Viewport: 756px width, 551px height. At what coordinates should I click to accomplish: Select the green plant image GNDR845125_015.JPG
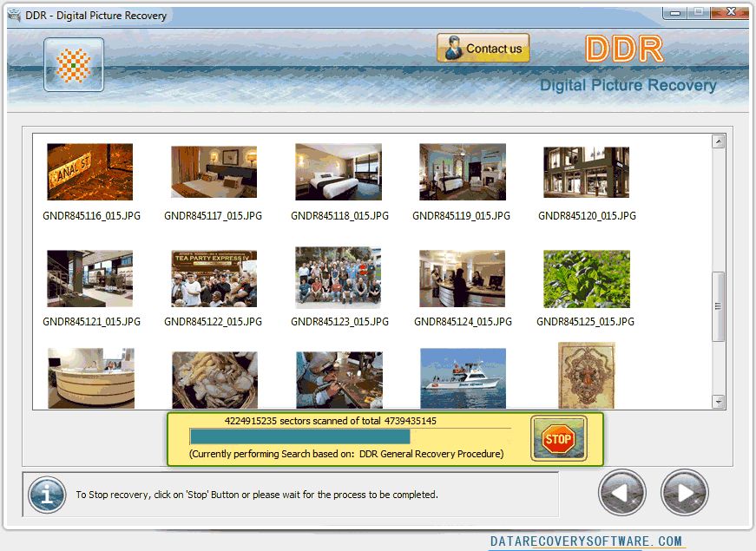[x=586, y=278]
